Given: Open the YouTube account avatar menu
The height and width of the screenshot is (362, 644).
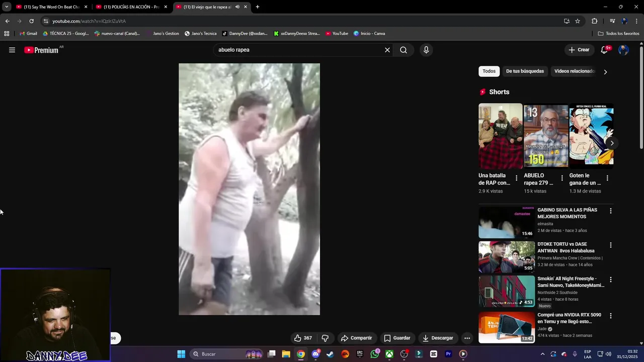Looking at the screenshot, I should pos(623,50).
